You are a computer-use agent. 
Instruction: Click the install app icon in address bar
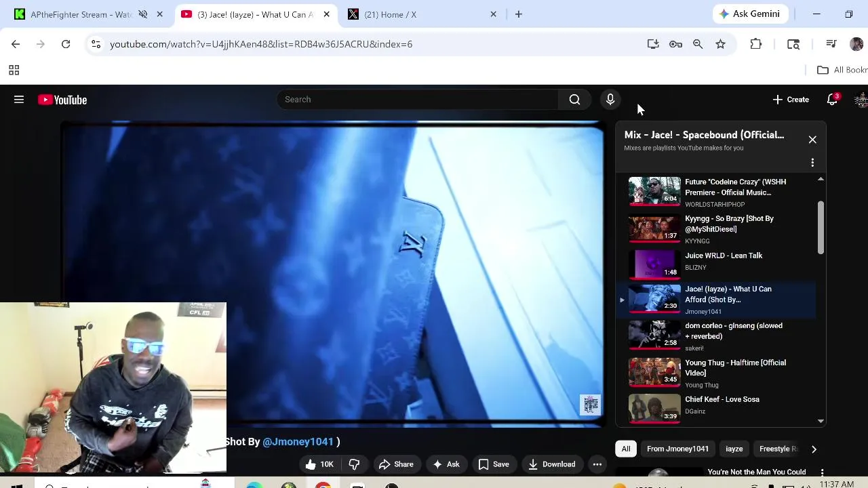tap(653, 44)
